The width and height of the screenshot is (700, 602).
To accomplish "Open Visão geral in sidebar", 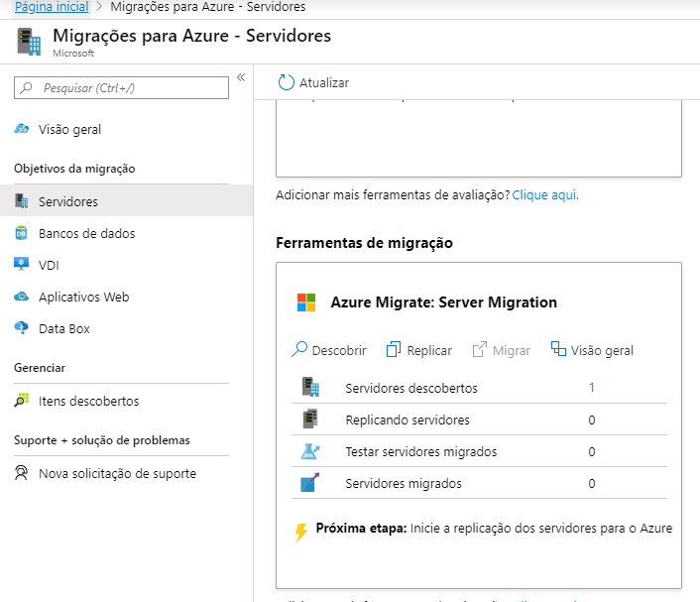I will pos(69,129).
